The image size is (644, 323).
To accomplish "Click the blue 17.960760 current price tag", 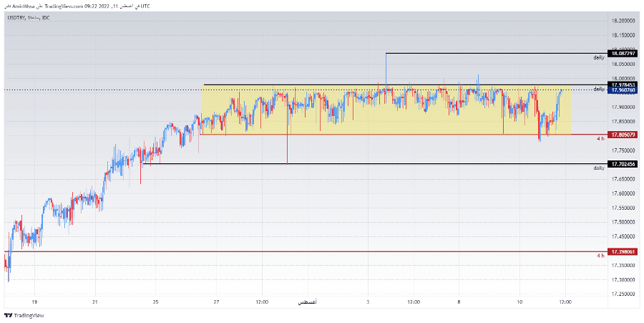I will point(623,90).
